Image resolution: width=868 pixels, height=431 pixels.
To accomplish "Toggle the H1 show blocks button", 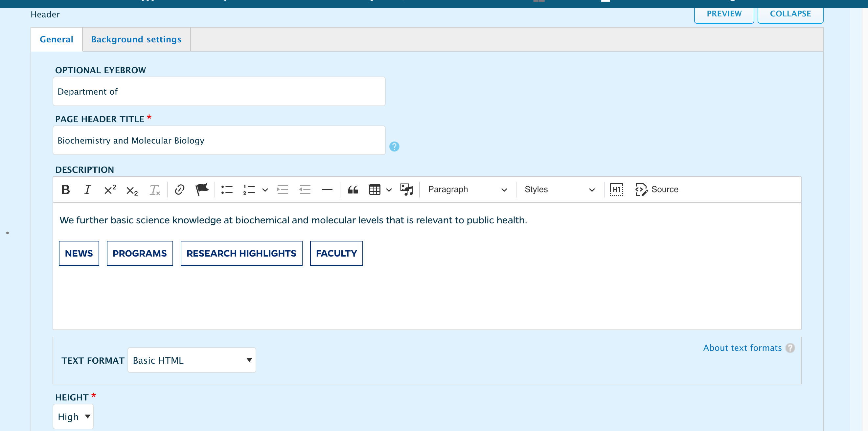I will [616, 190].
